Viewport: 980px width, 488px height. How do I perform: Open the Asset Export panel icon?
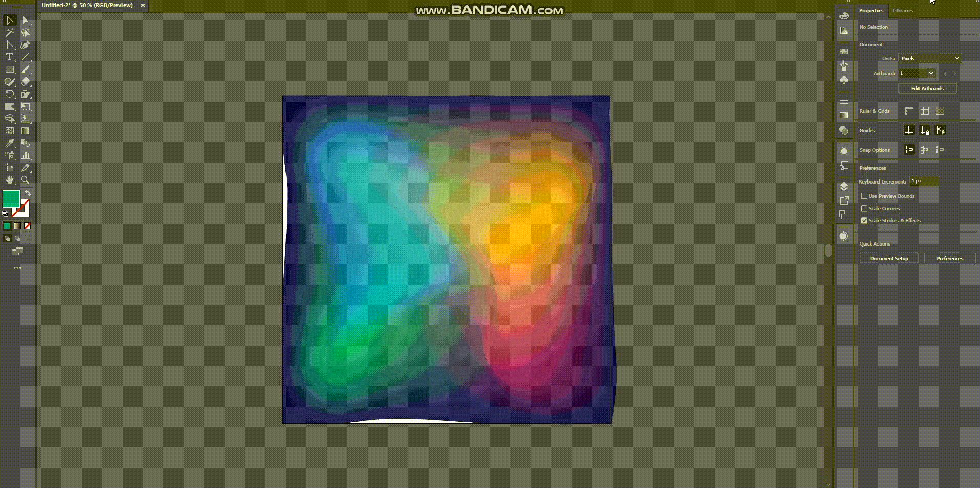(x=844, y=200)
